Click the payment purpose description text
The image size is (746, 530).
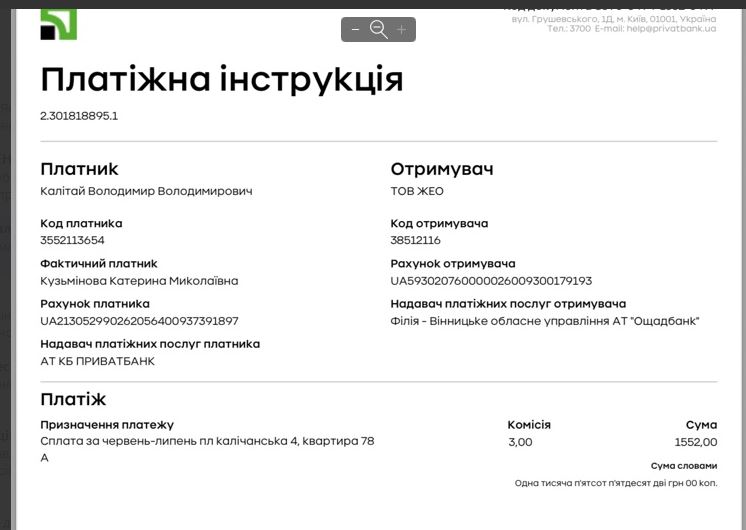pos(207,441)
